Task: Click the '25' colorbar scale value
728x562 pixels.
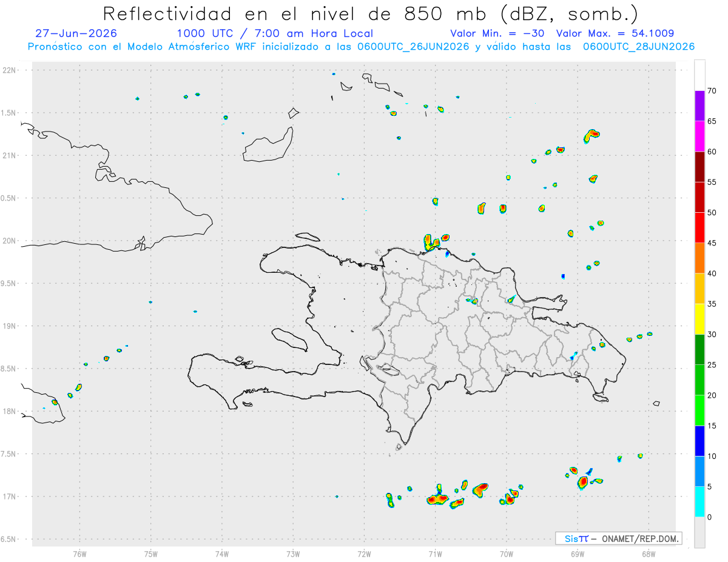Action: pos(712,365)
